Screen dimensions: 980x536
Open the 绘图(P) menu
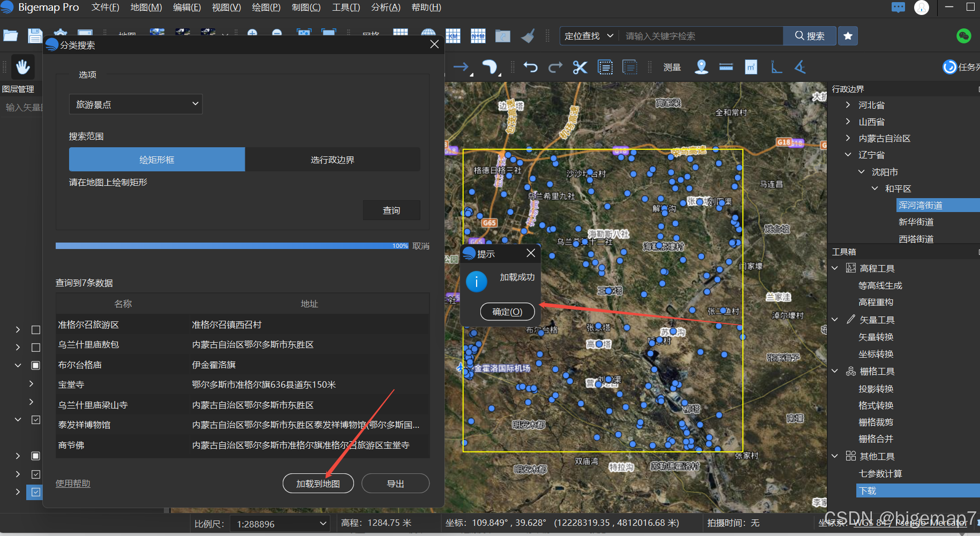point(266,7)
